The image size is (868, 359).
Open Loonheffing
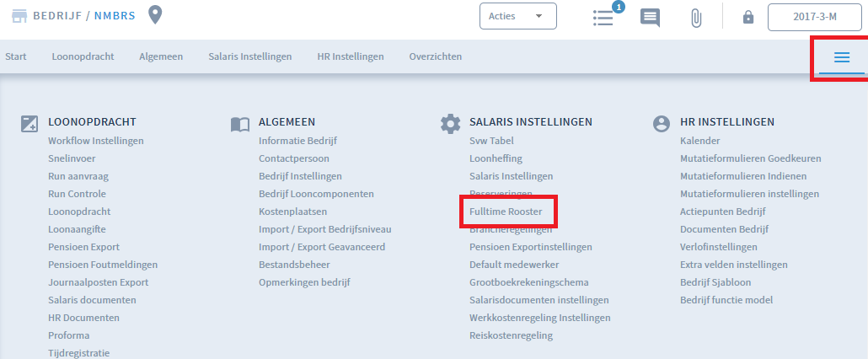[496, 158]
